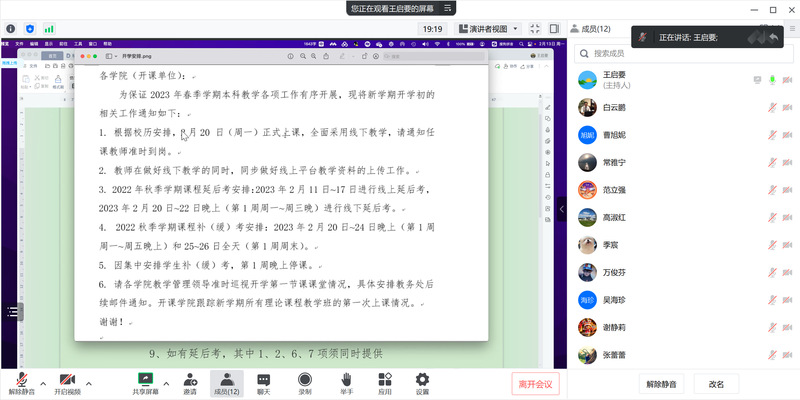Toggle the 成员(12) members panel

tap(227, 383)
